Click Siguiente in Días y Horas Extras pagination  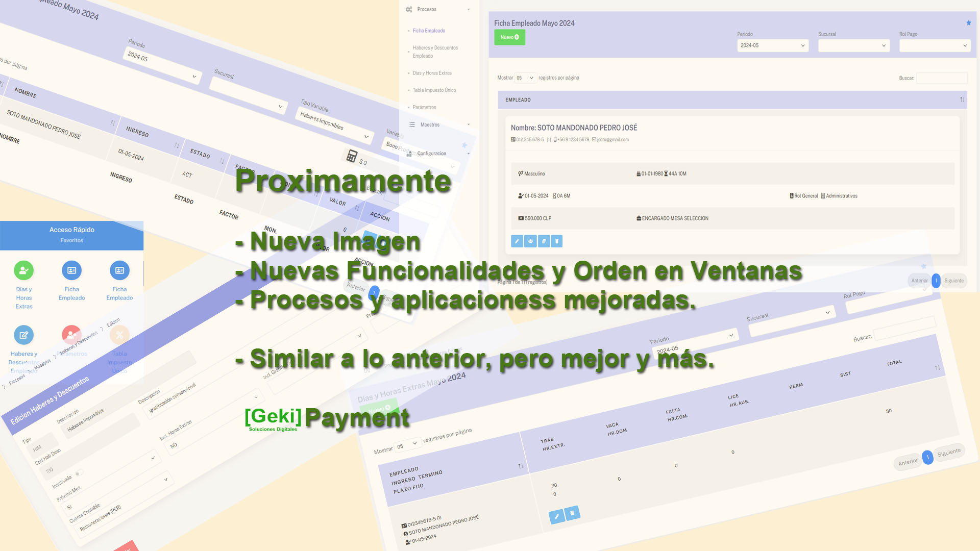pyautogui.click(x=949, y=453)
